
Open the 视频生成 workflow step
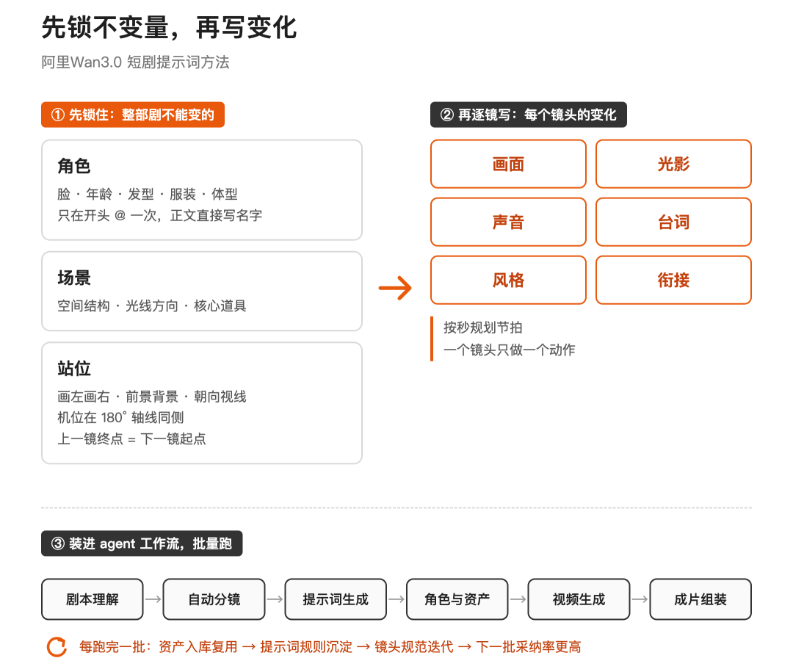click(579, 599)
